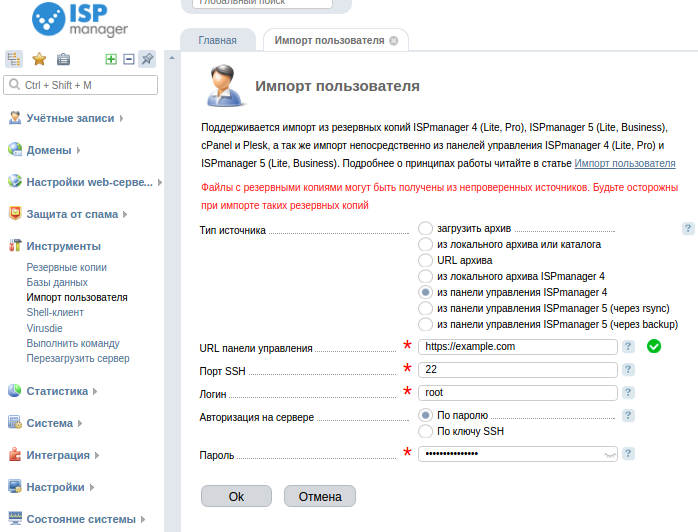
Task: Open Базы данных menu item
Action: click(x=57, y=282)
